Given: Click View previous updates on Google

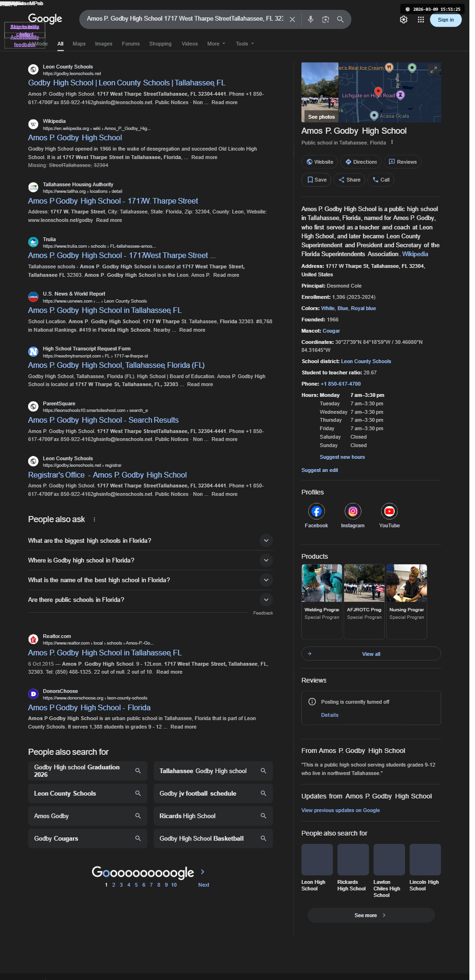Looking at the screenshot, I should coord(341,810).
